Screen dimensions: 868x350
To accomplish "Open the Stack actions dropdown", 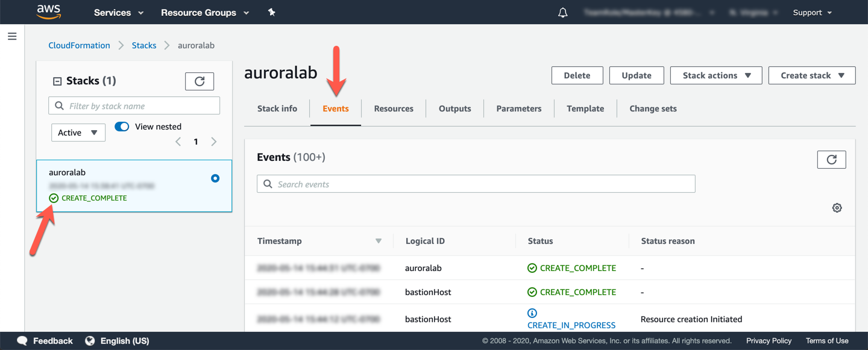I will (x=716, y=75).
